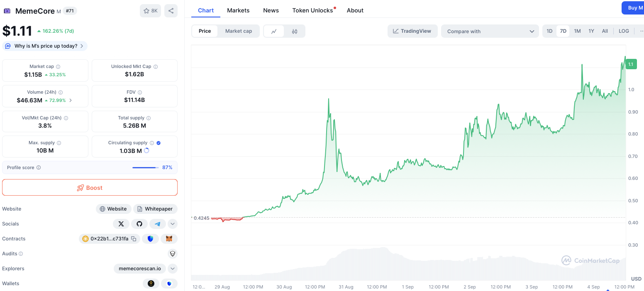Click the blue shield icon in Contracts row
Screen dimensions: 644x291
click(x=150, y=239)
